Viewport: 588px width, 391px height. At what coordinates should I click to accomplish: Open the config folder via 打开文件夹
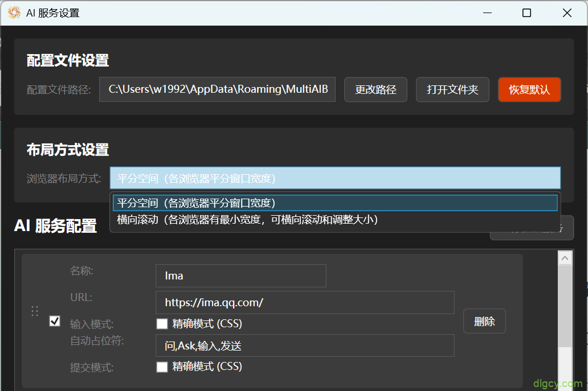(452, 89)
